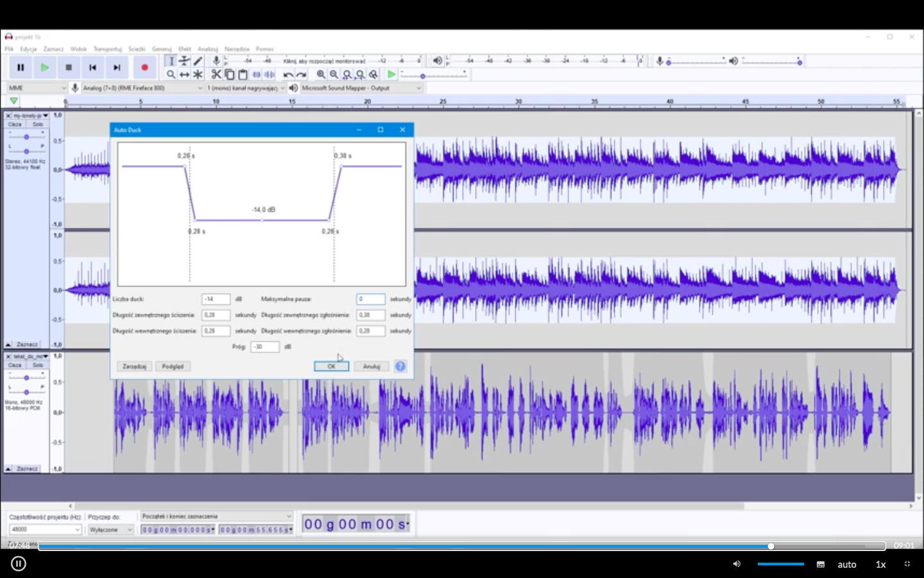This screenshot has width=924, height=578.
Task: Collapse the tekst_do track with arrow
Action: (x=8, y=469)
